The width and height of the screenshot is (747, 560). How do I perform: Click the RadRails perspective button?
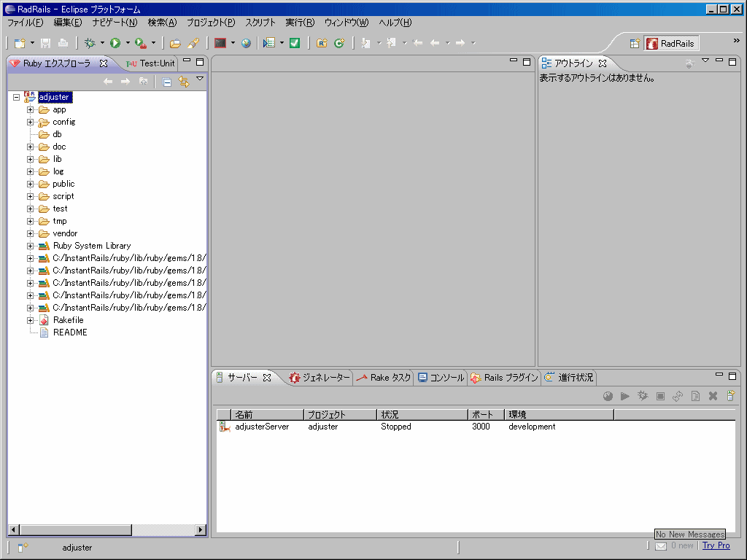[x=672, y=43]
